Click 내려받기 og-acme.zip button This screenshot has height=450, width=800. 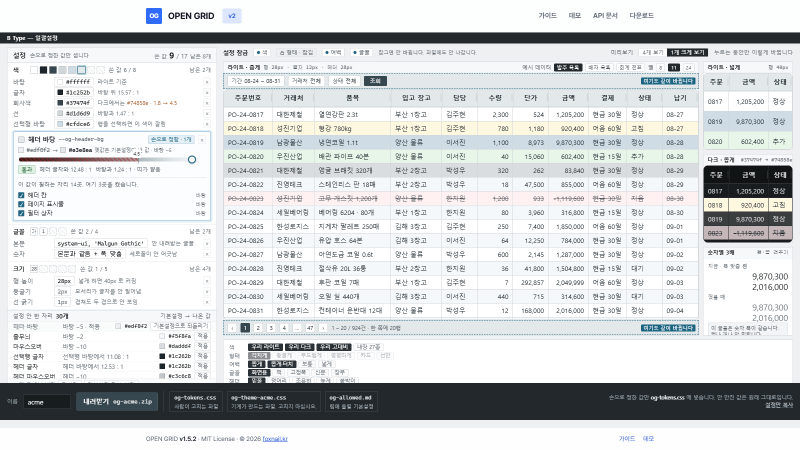click(x=117, y=402)
